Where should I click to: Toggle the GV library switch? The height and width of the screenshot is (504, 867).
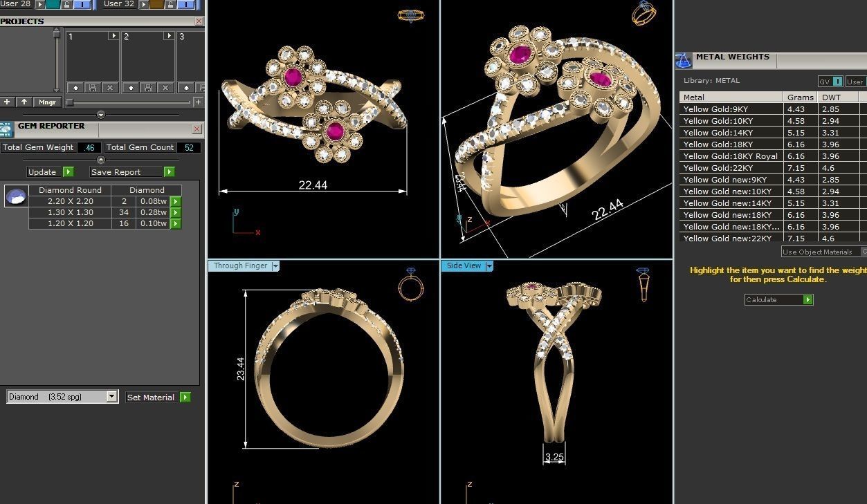point(830,82)
